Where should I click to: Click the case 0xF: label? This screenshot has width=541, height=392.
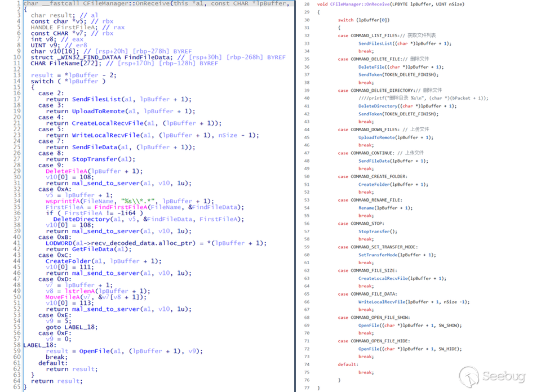click(55, 333)
